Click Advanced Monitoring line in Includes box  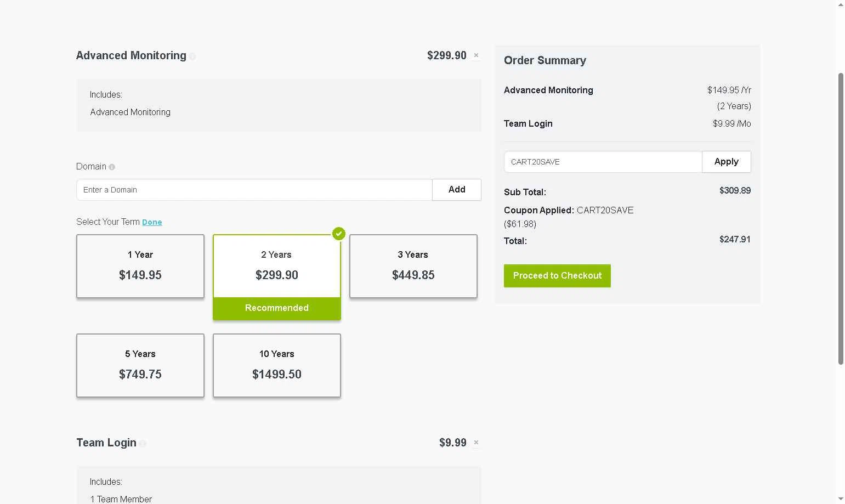click(131, 112)
